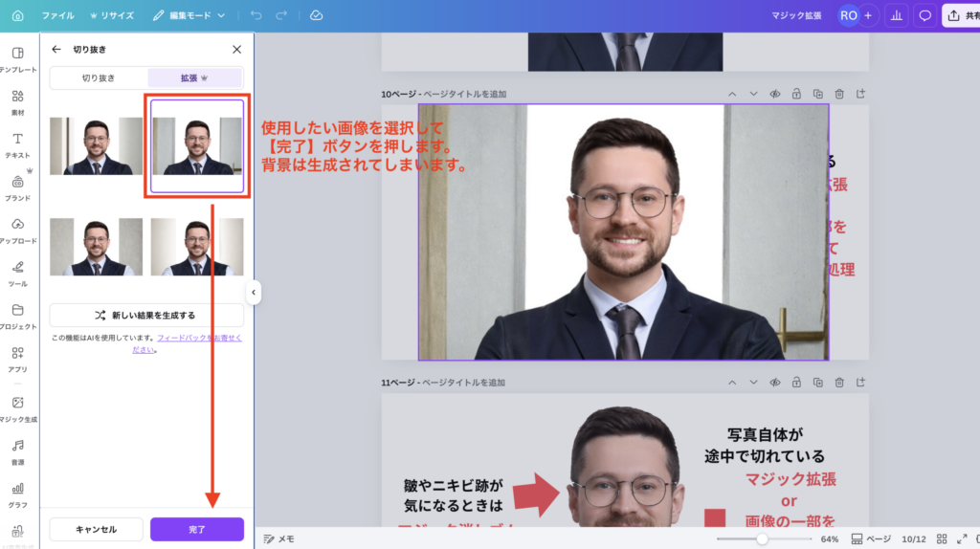Viewport: 980px width, 549px height.
Task: Click the undo arrow
Action: 256,15
